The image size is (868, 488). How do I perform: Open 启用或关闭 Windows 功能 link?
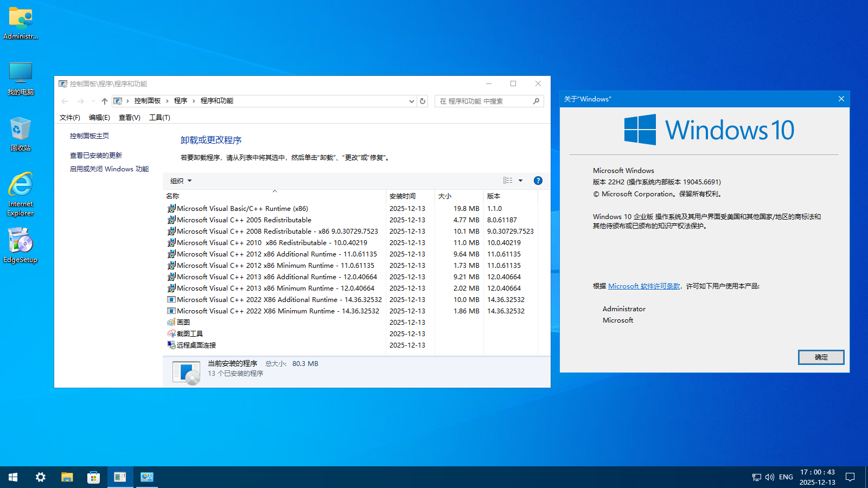109,169
